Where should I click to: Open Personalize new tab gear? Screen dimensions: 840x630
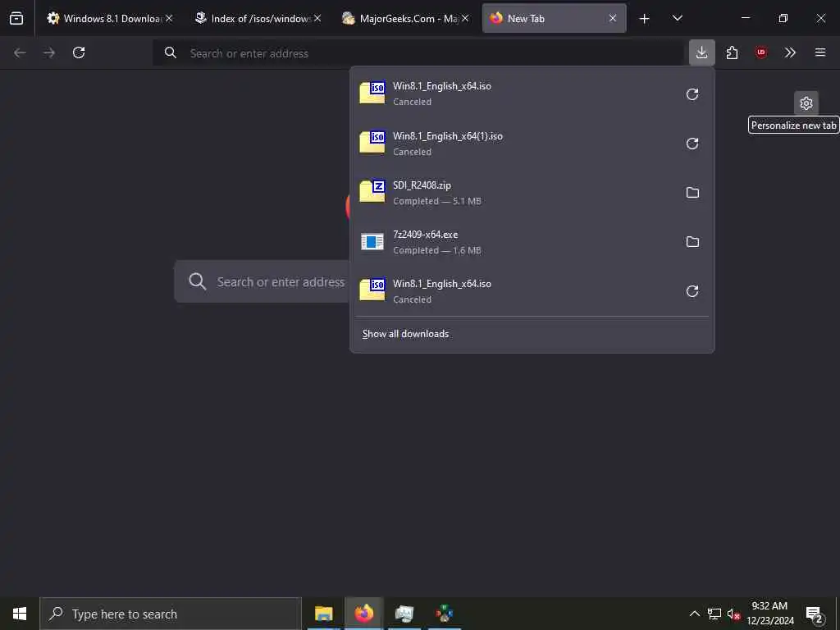tap(806, 103)
